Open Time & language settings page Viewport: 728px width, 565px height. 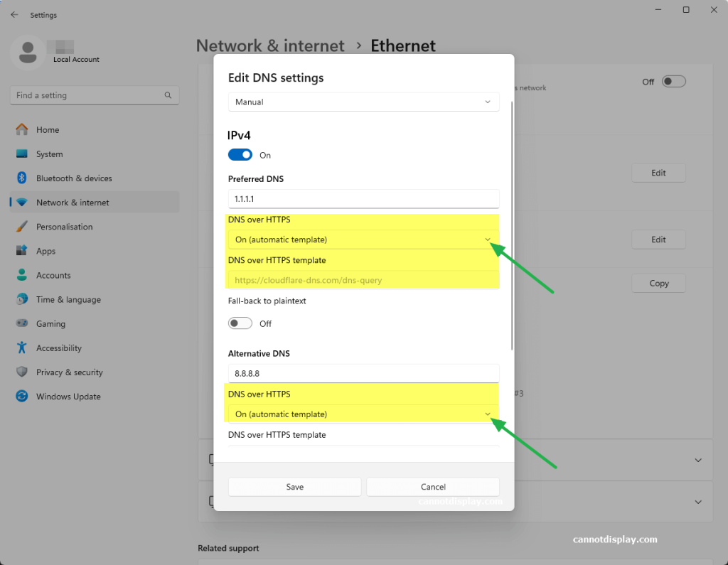point(68,300)
